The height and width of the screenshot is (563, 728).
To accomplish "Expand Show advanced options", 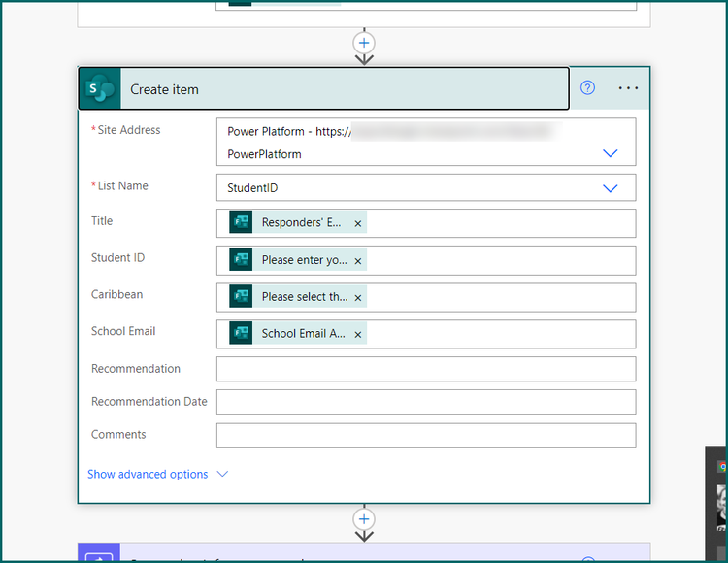I will pyautogui.click(x=158, y=475).
